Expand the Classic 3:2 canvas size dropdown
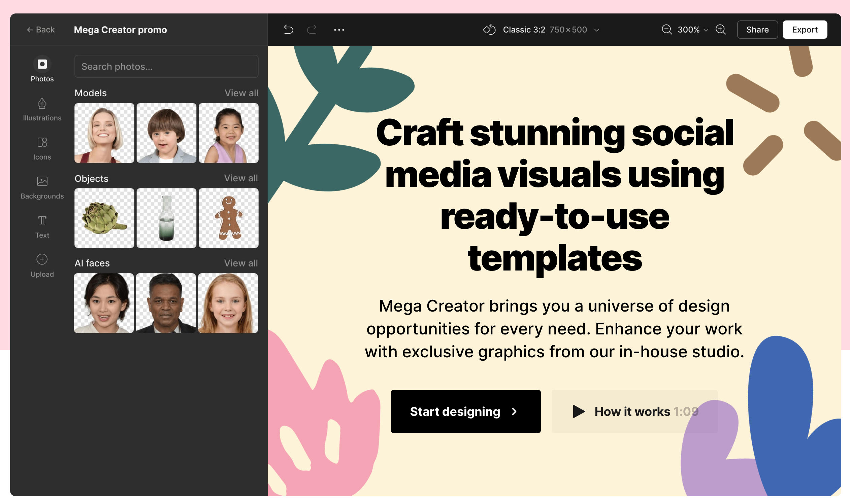This screenshot has height=504, width=850. pos(551,30)
